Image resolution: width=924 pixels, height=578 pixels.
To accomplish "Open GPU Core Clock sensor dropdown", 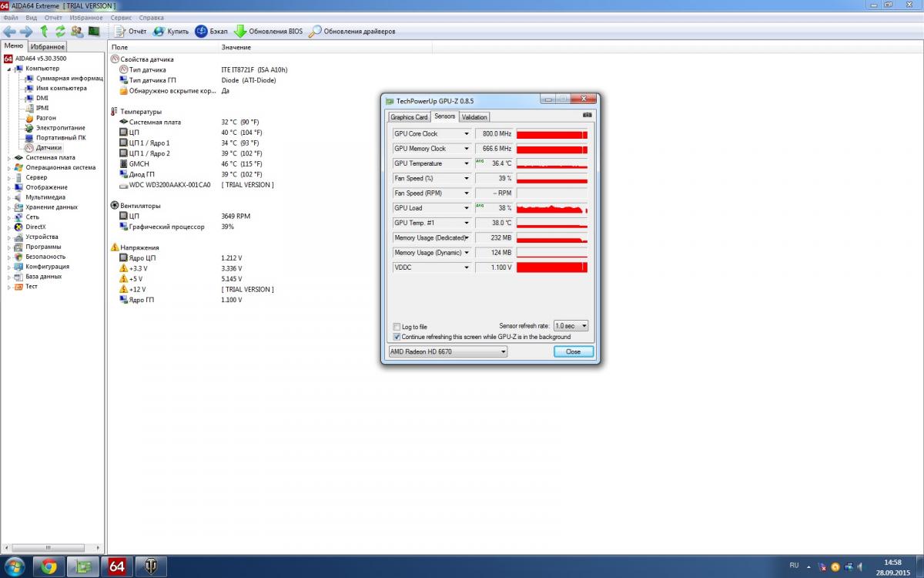I will 466,134.
